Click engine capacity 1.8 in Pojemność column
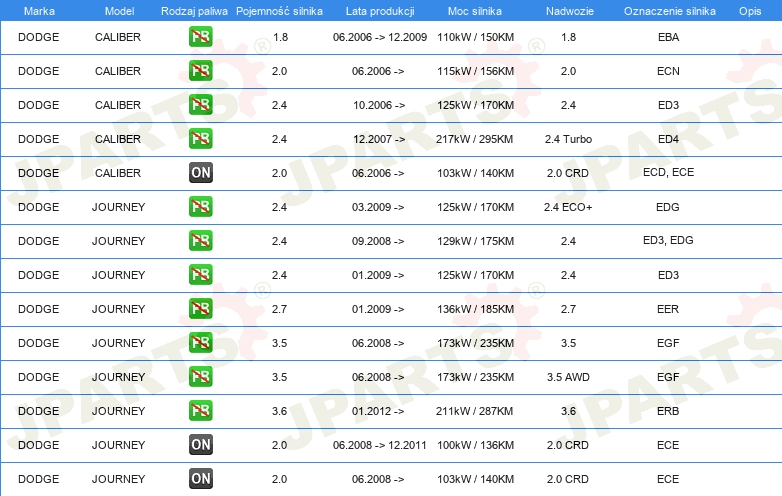 pyautogui.click(x=280, y=37)
